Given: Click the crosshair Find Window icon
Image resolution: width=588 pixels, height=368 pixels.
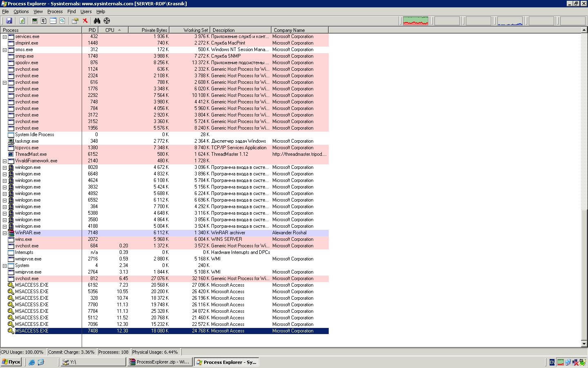Looking at the screenshot, I should click(x=107, y=21).
